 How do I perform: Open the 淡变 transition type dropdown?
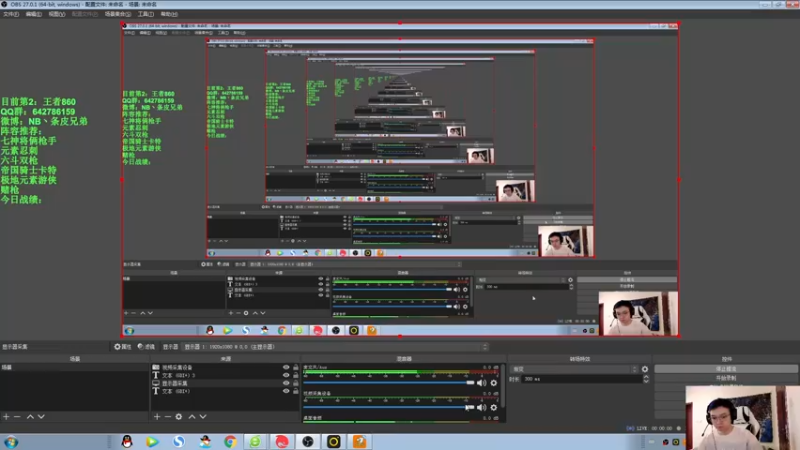(575, 369)
